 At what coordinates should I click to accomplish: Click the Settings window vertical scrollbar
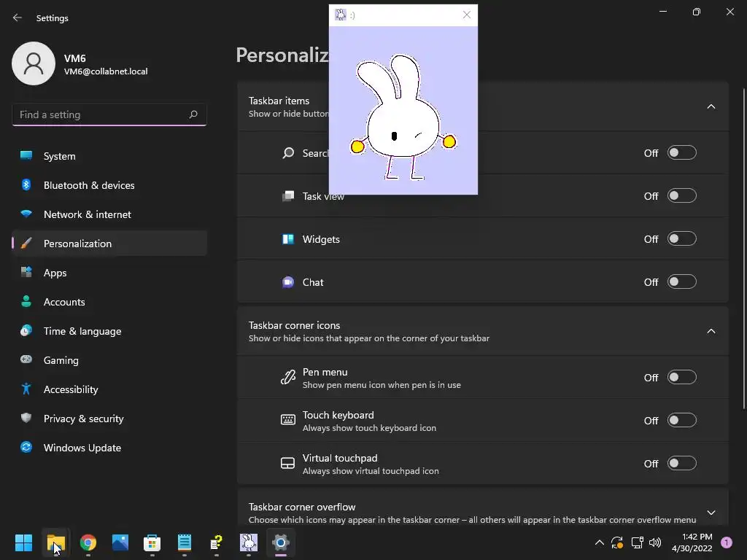click(x=744, y=248)
